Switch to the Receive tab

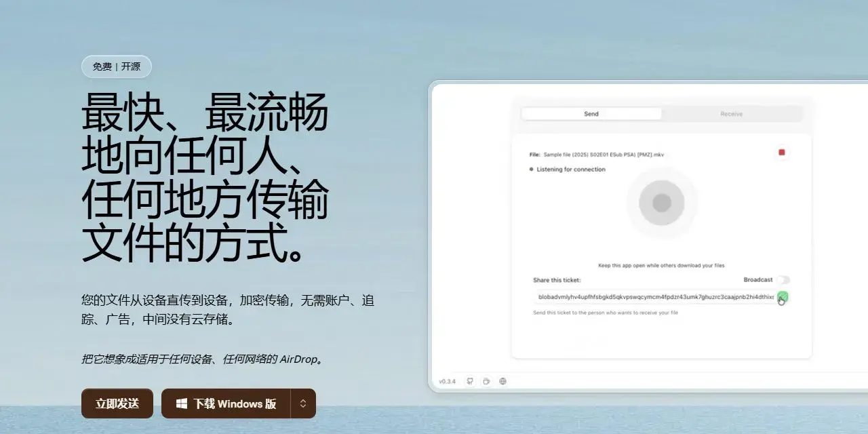(731, 114)
